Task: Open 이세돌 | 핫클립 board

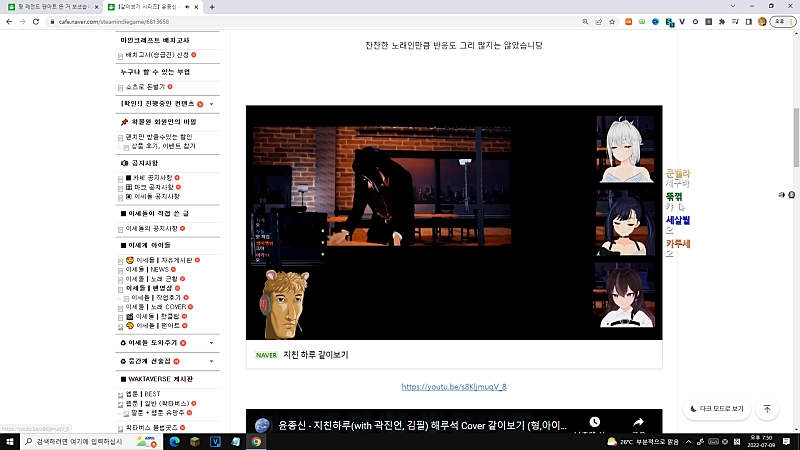Action: [x=153, y=316]
